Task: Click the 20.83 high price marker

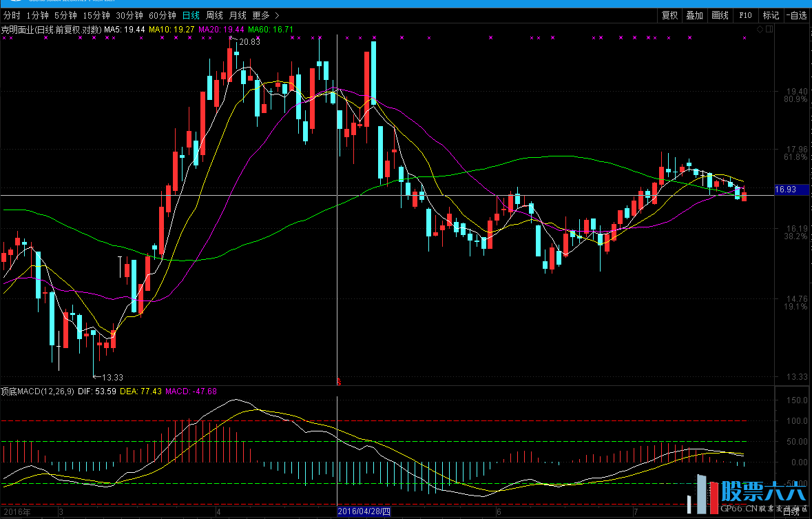Action: pyautogui.click(x=249, y=42)
